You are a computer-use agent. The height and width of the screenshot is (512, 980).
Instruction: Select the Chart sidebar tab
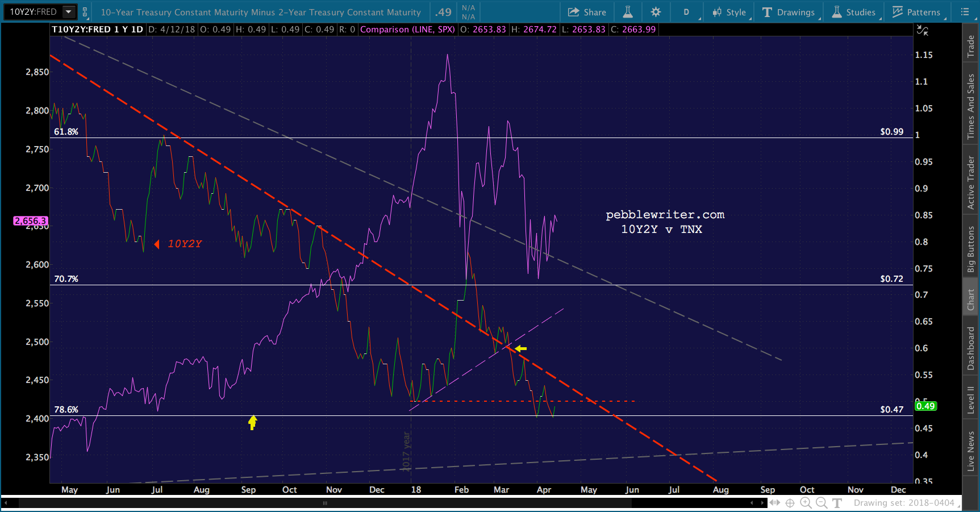coord(971,299)
